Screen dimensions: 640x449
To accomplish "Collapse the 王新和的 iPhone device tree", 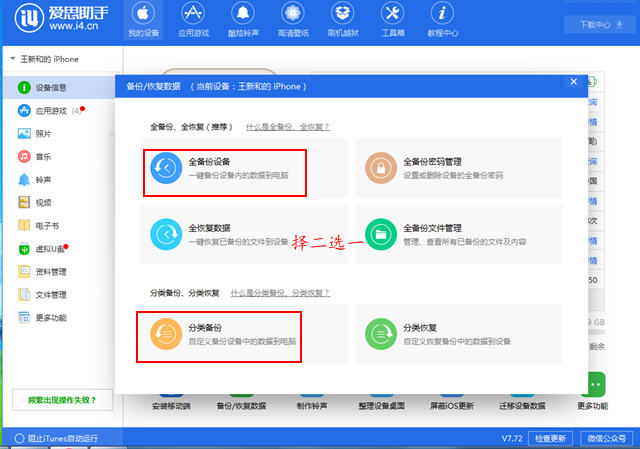I will tap(12, 60).
